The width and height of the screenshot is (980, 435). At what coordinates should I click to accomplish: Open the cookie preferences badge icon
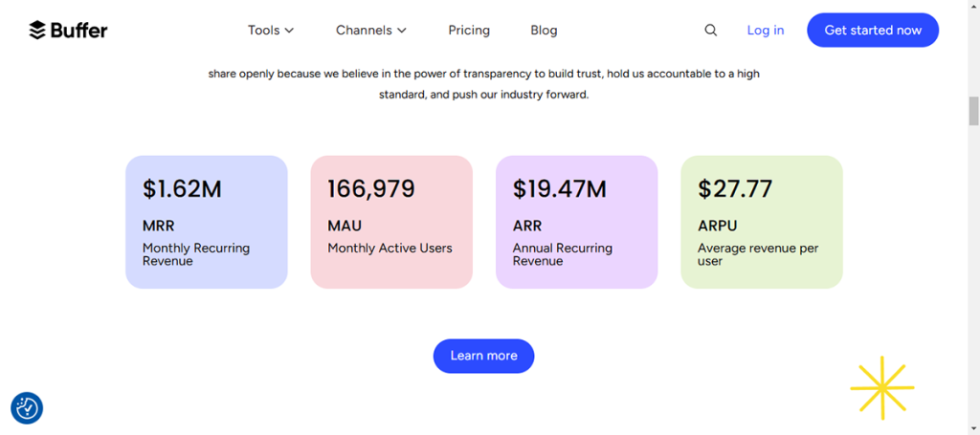27,408
